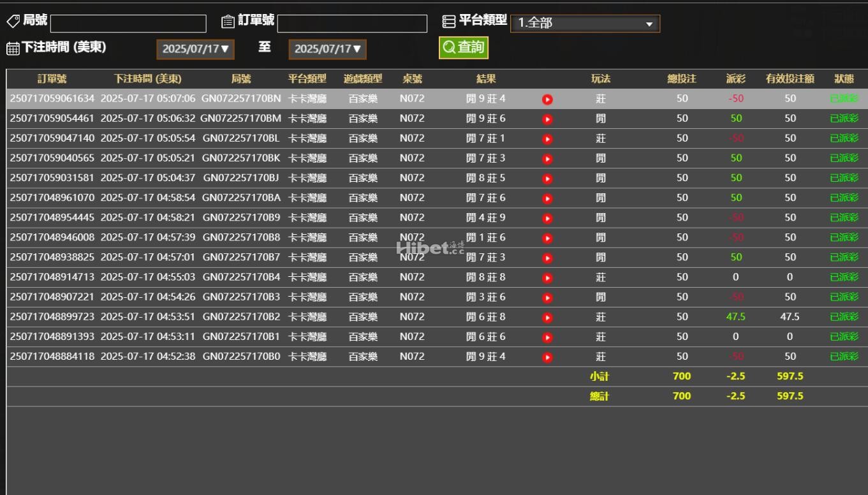868x495 pixels.
Task: Click into the 局號 round number field
Action: 128,24
